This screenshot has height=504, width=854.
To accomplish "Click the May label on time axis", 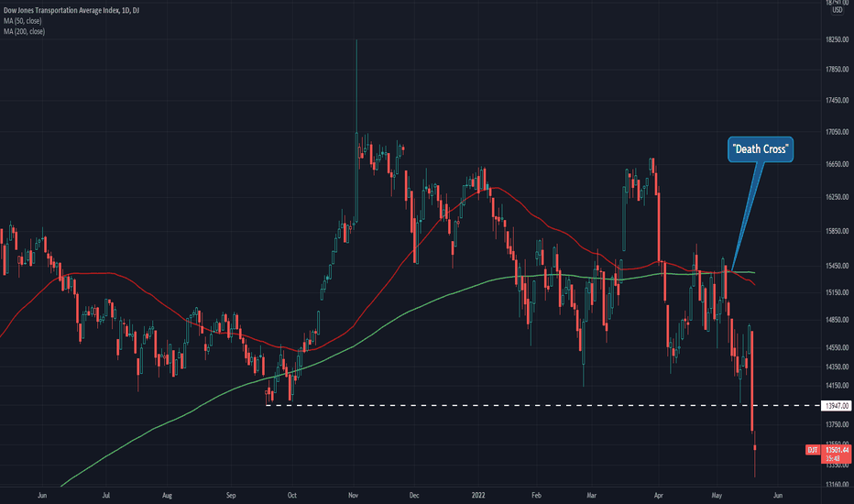I will 717,495.
